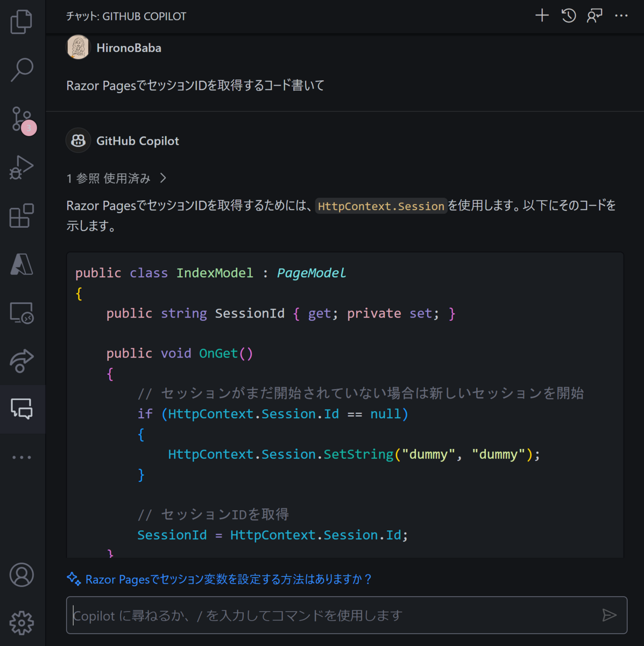Open the Extensions view
The width and height of the screenshot is (644, 646).
point(22,215)
